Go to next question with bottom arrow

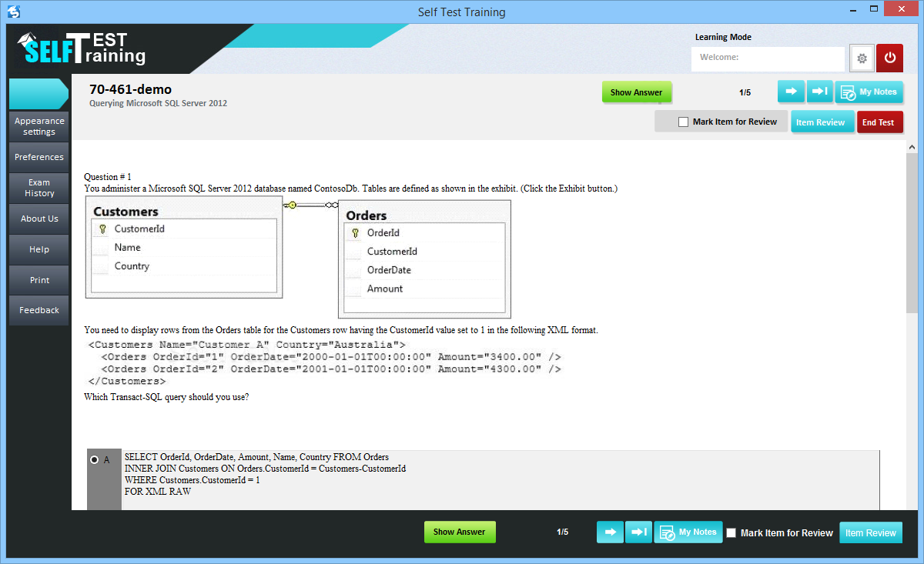[610, 532]
